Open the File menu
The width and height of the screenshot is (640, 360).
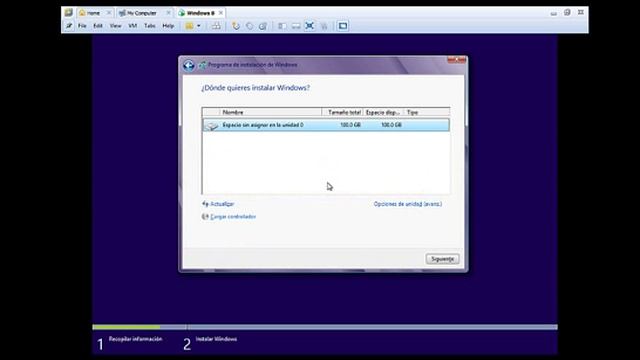point(82,26)
